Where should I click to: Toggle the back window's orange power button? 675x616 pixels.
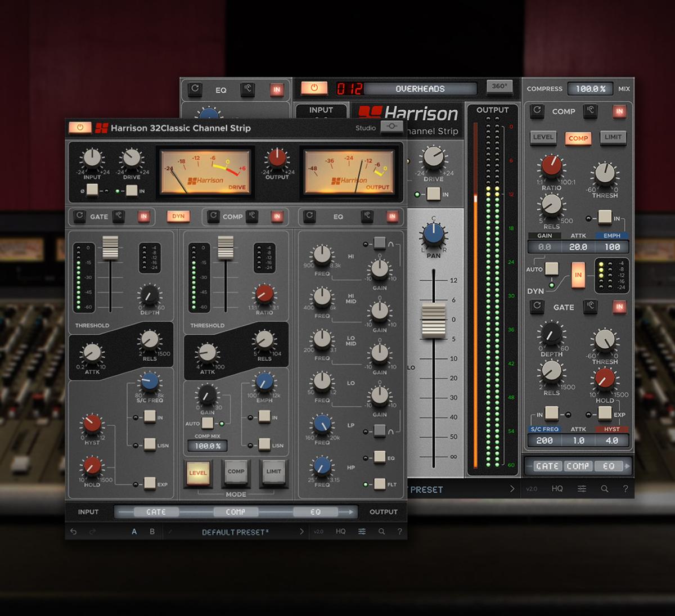[x=314, y=88]
